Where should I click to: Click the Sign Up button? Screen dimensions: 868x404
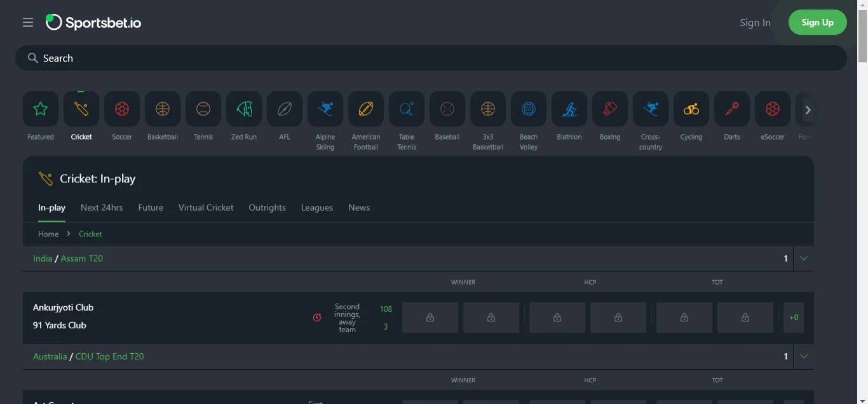coord(817,22)
